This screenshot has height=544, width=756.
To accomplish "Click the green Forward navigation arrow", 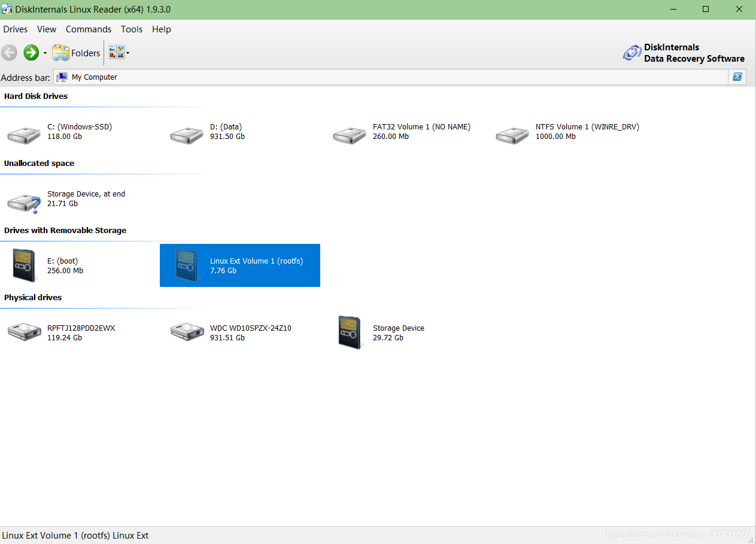I will coord(31,53).
